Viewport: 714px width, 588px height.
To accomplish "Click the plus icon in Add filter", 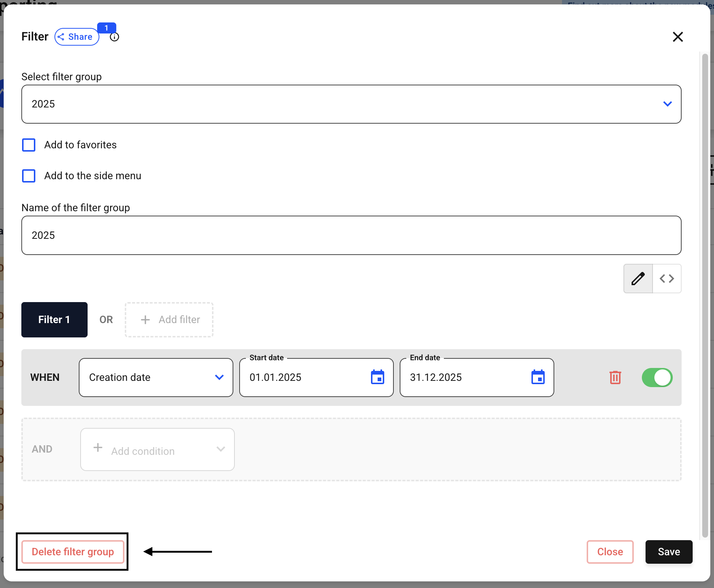I will point(145,320).
